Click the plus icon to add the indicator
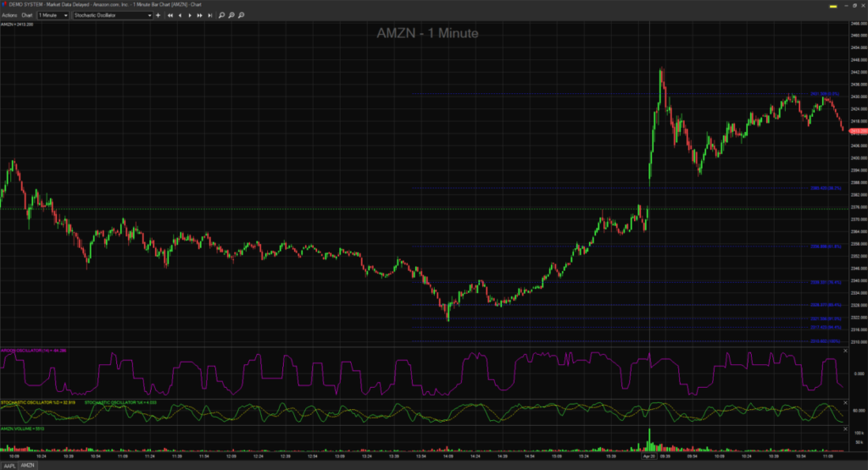 (159, 15)
